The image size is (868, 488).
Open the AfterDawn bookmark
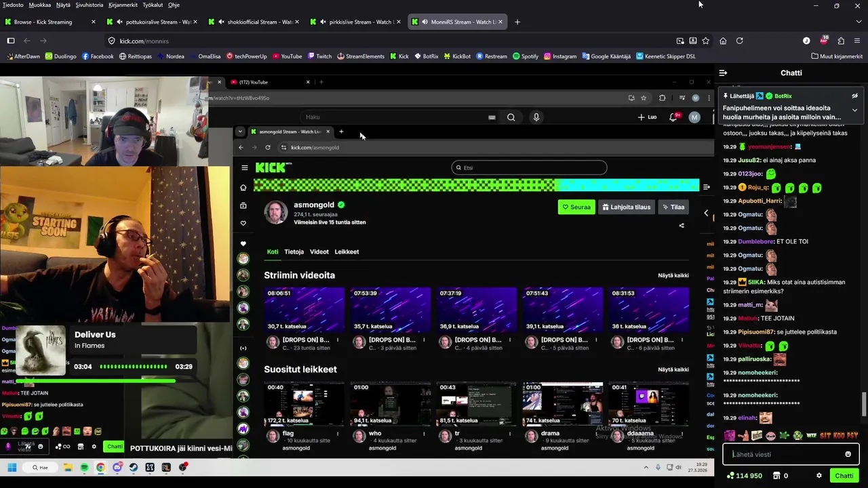[22, 56]
